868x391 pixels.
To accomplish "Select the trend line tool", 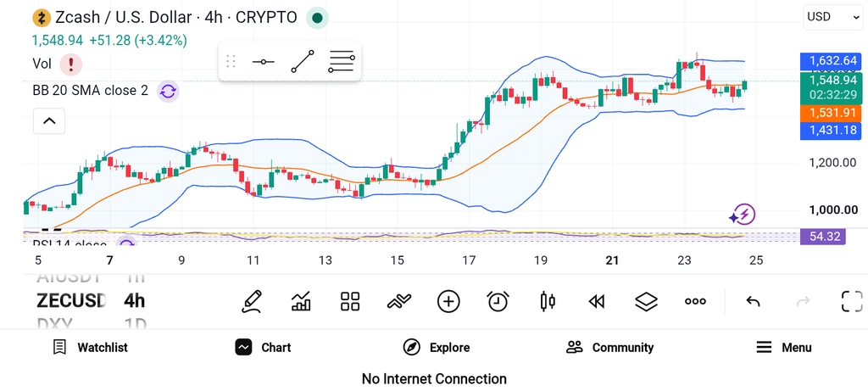I will pos(303,61).
